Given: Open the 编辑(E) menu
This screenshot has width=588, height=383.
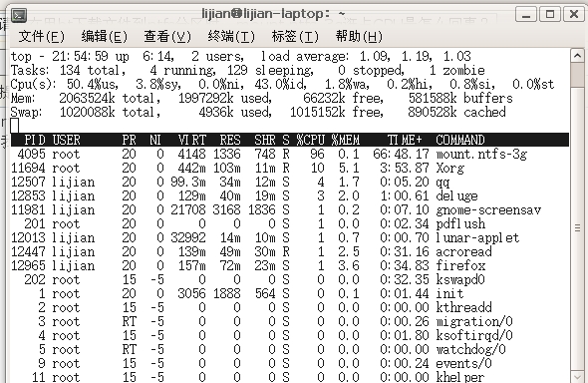Looking at the screenshot, I should coord(105,36).
